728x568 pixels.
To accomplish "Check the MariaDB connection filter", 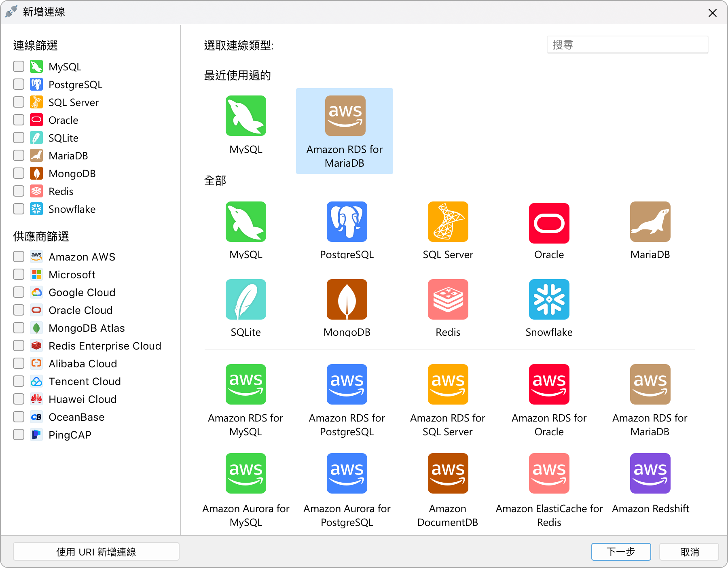I will 19,155.
